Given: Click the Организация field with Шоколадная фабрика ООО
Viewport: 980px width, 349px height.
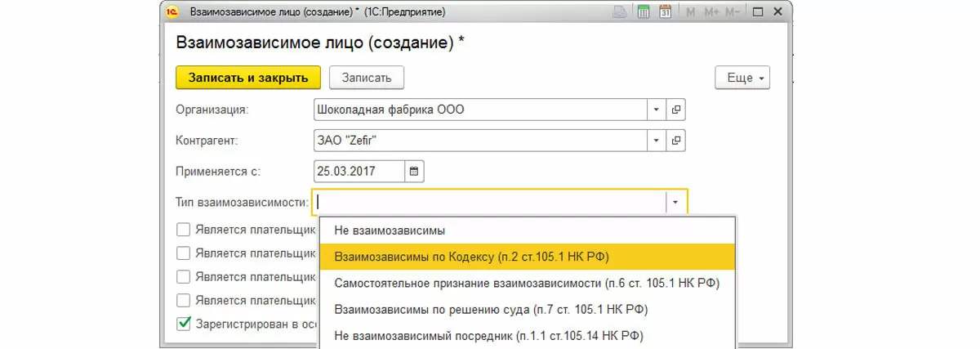Looking at the screenshot, I should [481, 109].
